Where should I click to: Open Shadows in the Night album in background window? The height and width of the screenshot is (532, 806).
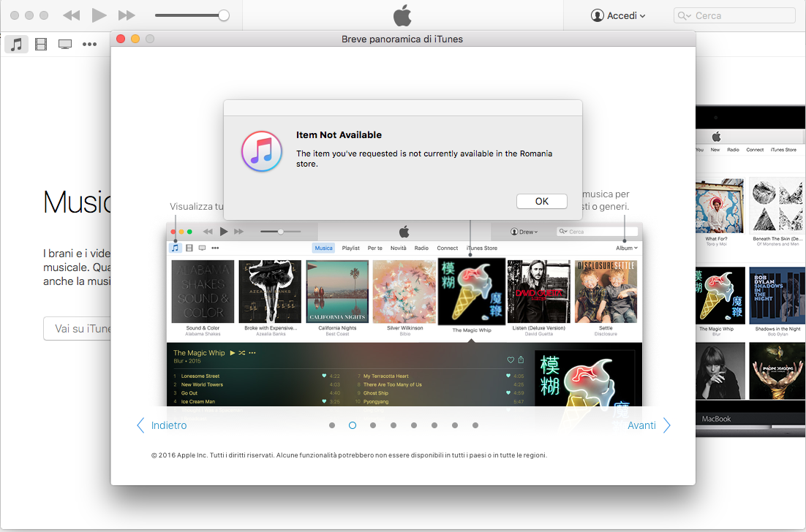(777, 295)
